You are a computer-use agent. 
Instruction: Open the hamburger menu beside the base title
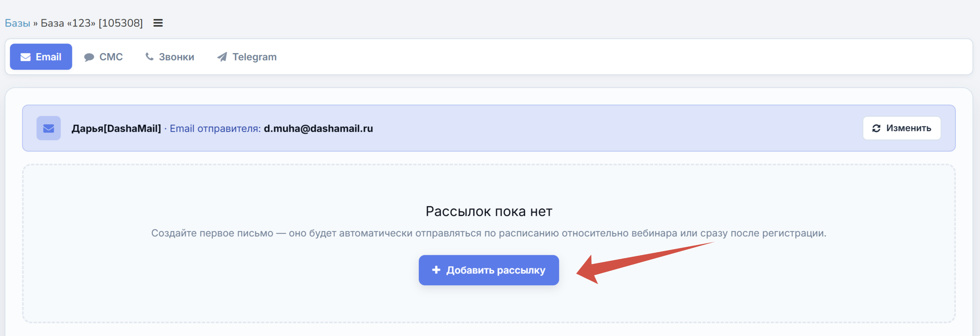[158, 23]
